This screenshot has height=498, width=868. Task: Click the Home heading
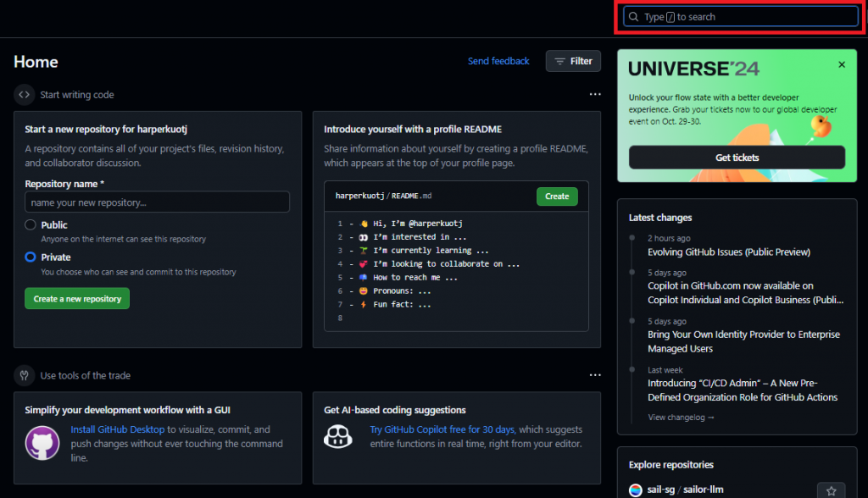tap(36, 62)
